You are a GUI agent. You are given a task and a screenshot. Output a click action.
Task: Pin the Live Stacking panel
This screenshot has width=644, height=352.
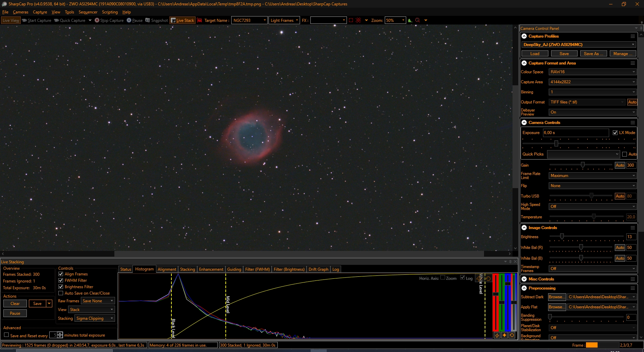pyautogui.click(x=511, y=262)
